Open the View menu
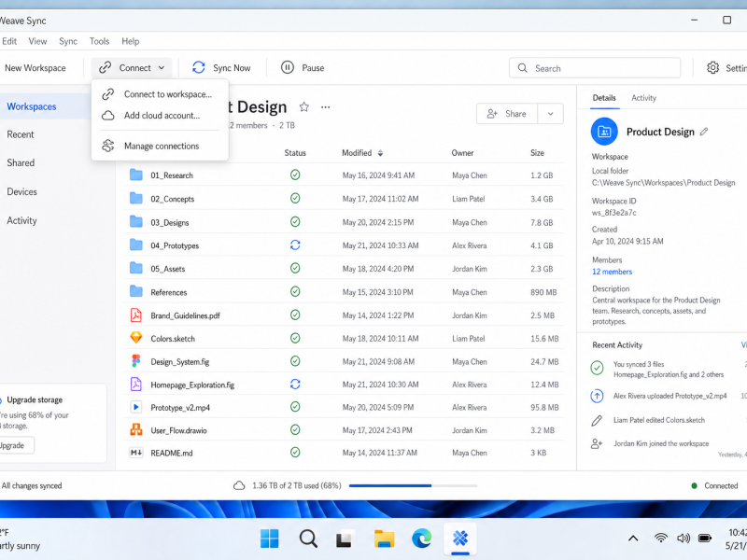This screenshot has width=747, height=560. [37, 41]
